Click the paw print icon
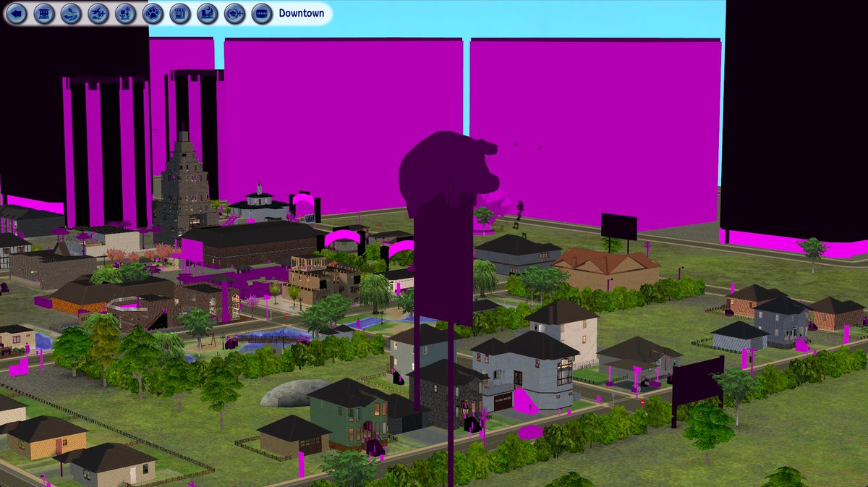 153,12
